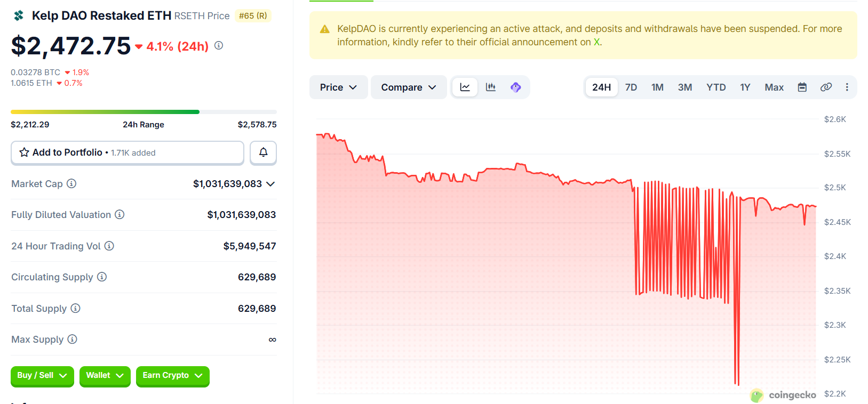
Task: Click the Max Supply info icon
Action: 73,340
